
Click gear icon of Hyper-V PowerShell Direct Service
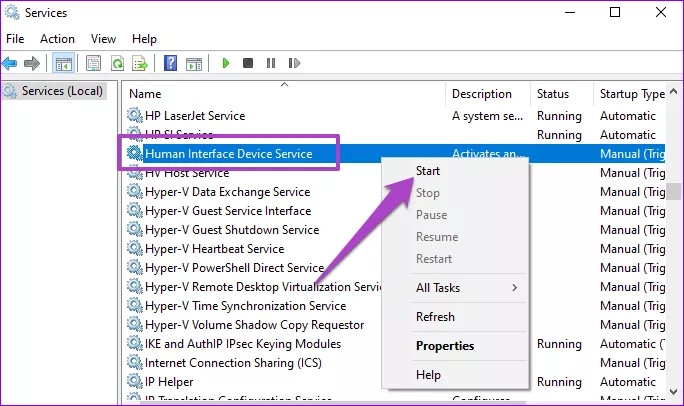(x=135, y=267)
